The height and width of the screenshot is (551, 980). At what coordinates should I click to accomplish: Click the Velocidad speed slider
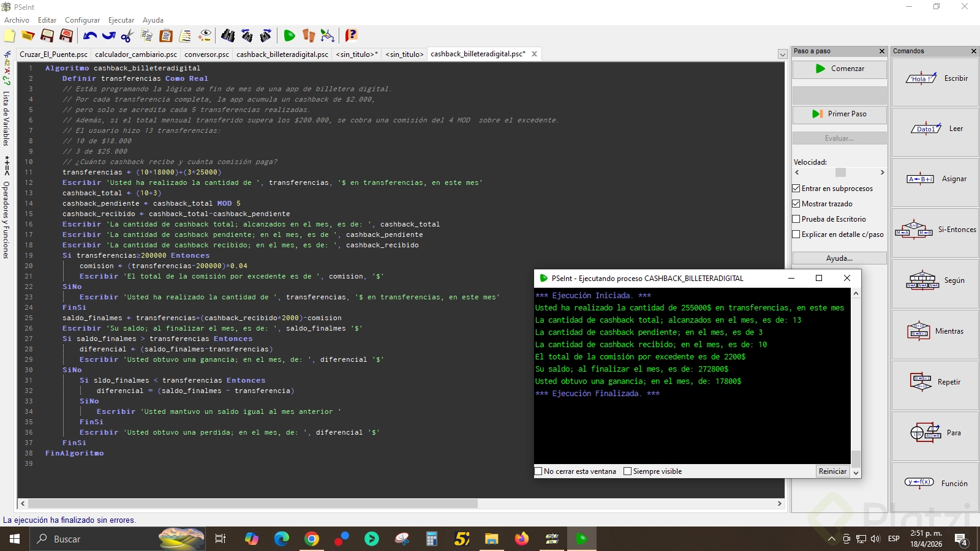click(x=840, y=173)
